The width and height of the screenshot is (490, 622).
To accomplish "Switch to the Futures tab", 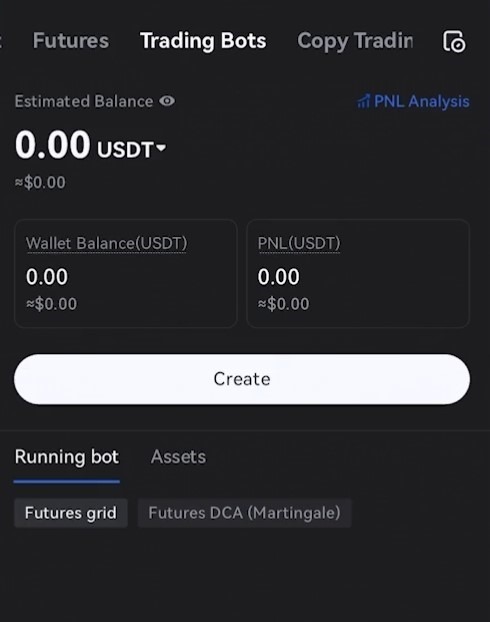I will [71, 41].
